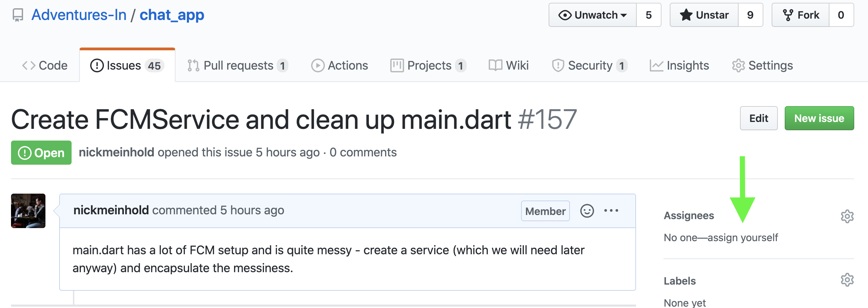Switch to the Code tab
The width and height of the screenshot is (868, 308).
pos(45,65)
